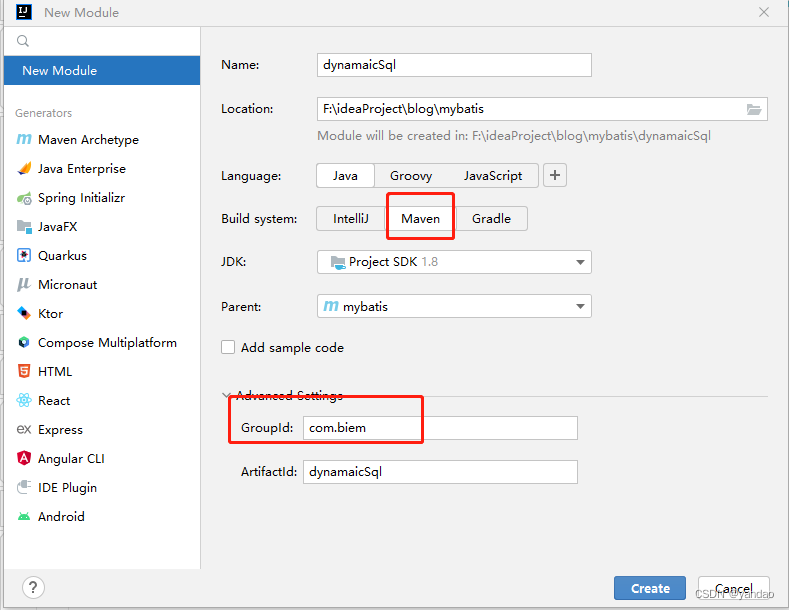Click the Java Enterprise generator icon
The height and width of the screenshot is (610, 789).
(24, 169)
